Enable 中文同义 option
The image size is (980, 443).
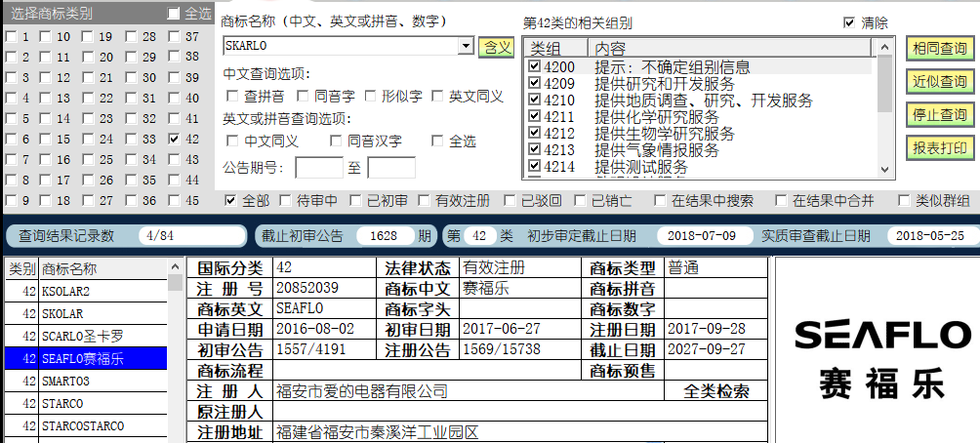[232, 141]
